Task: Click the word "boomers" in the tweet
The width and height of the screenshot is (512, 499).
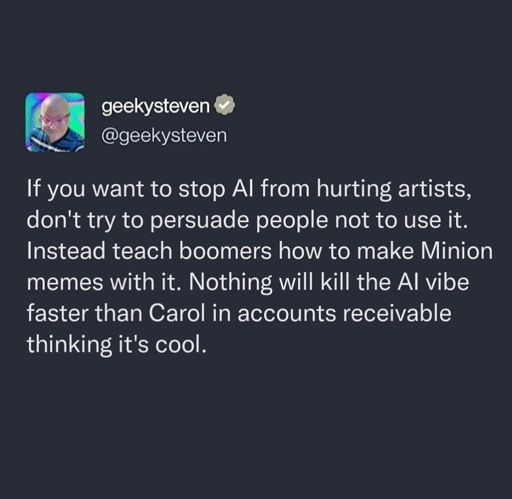Action: pyautogui.click(x=225, y=251)
